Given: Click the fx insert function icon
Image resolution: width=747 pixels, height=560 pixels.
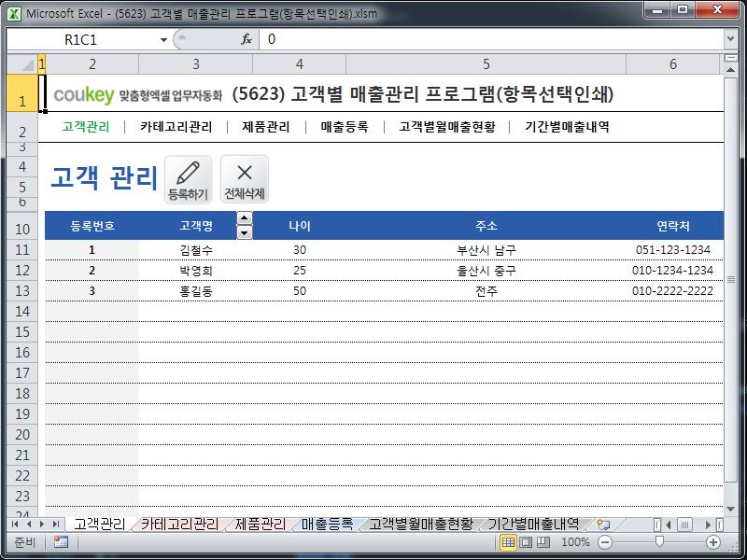Looking at the screenshot, I should click(247, 39).
